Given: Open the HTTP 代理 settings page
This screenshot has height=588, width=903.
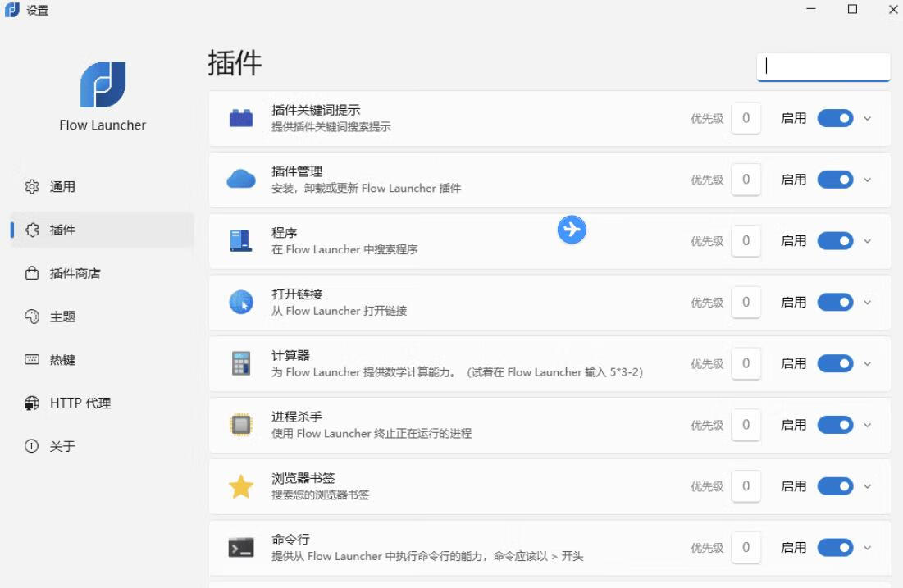Looking at the screenshot, I should click(103, 403).
